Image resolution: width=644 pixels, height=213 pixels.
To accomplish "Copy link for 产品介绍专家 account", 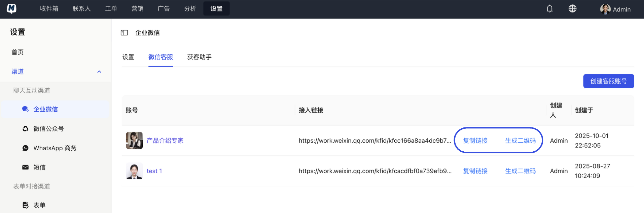I will point(475,141).
